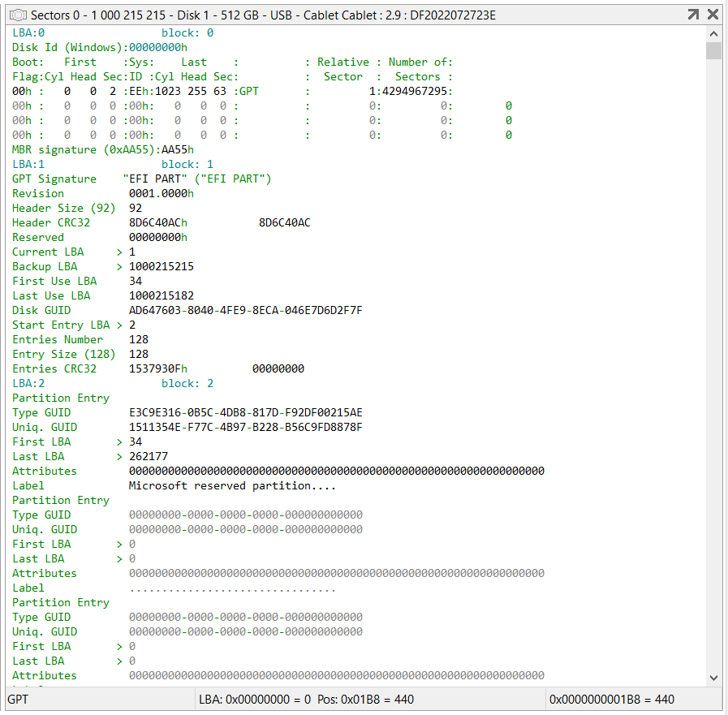Click Uniq. GUID 1511354E-F77C-4B97 value
The height and width of the screenshot is (715, 728).
click(x=246, y=428)
